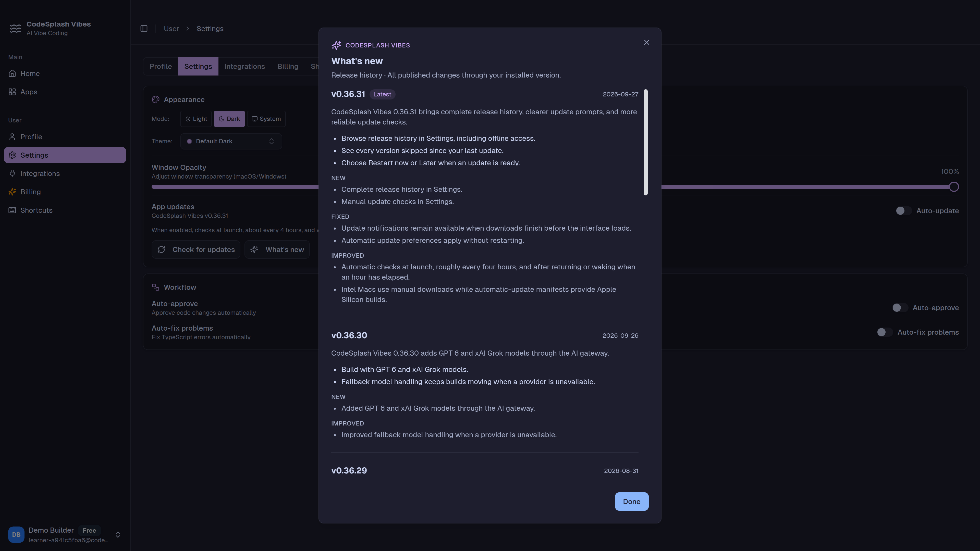Click the v0.36.31 version heading

348,94
